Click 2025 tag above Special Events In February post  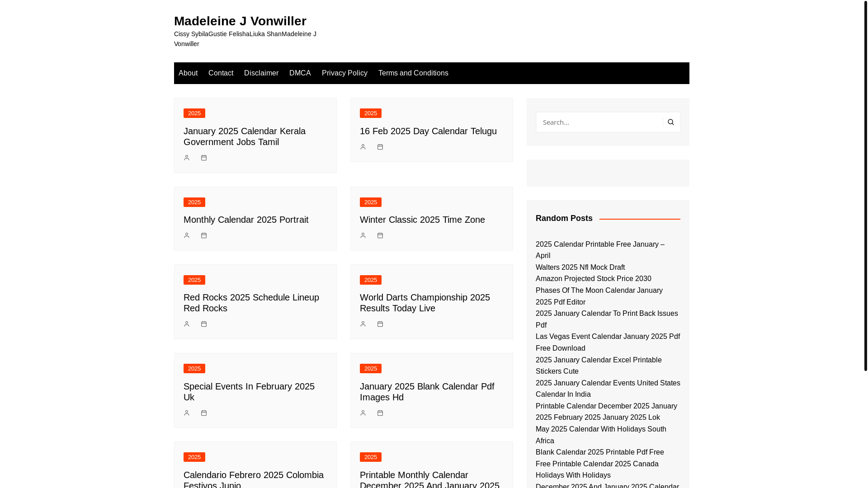pos(194,368)
